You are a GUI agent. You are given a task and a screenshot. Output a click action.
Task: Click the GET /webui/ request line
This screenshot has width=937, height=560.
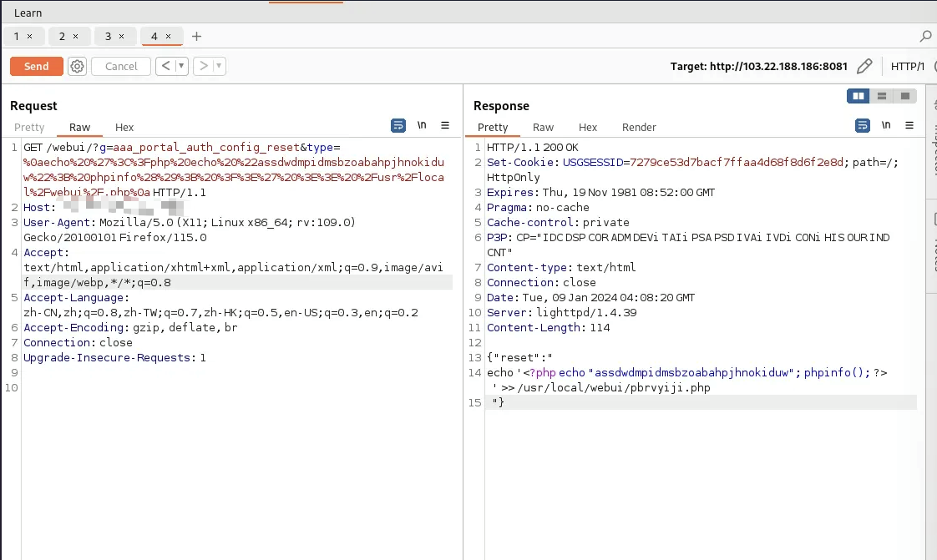[234, 169]
